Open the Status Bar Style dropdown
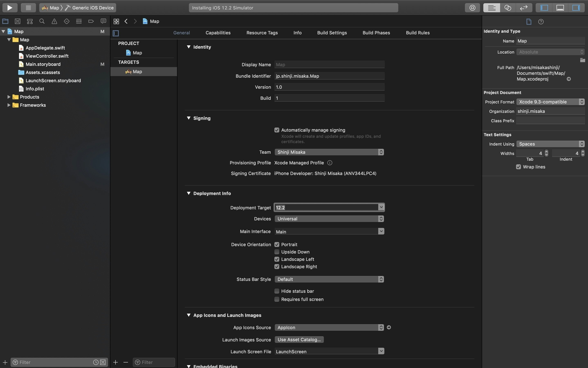This screenshot has height=368, width=588. point(329,279)
